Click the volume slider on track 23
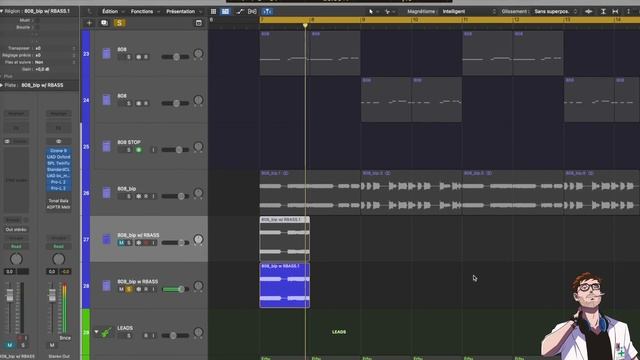 coord(175,57)
